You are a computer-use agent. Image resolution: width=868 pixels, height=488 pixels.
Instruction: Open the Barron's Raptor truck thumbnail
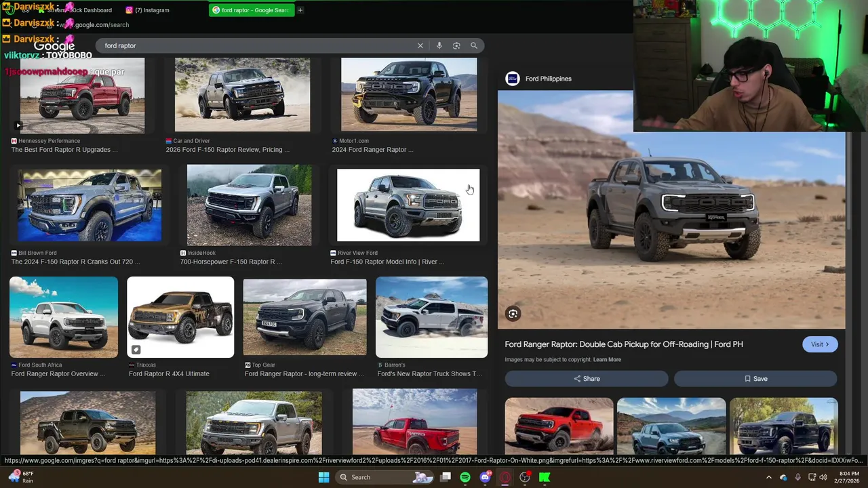pos(431,317)
